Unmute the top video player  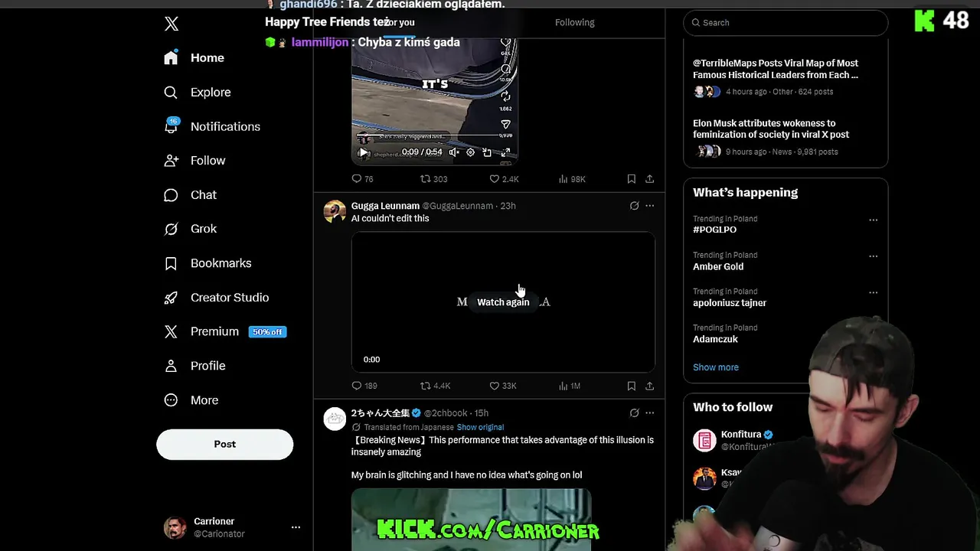click(x=454, y=152)
